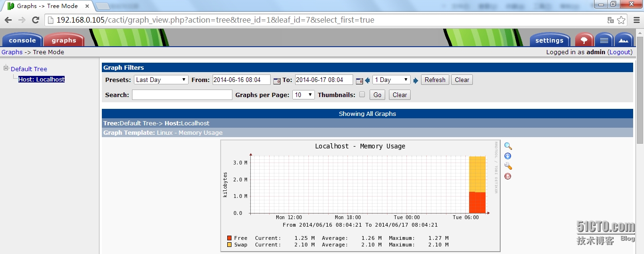This screenshot has height=254, width=644.
Task: Reload the page in the browser
Action: (35, 20)
